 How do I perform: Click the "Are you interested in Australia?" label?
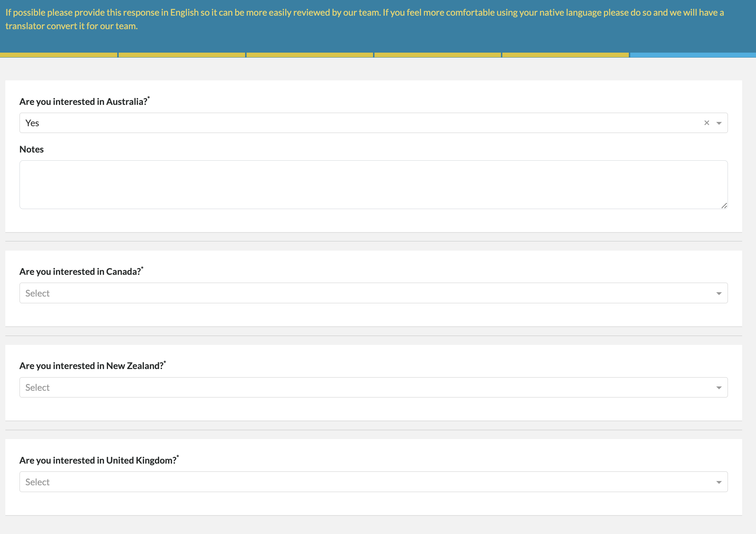83,101
